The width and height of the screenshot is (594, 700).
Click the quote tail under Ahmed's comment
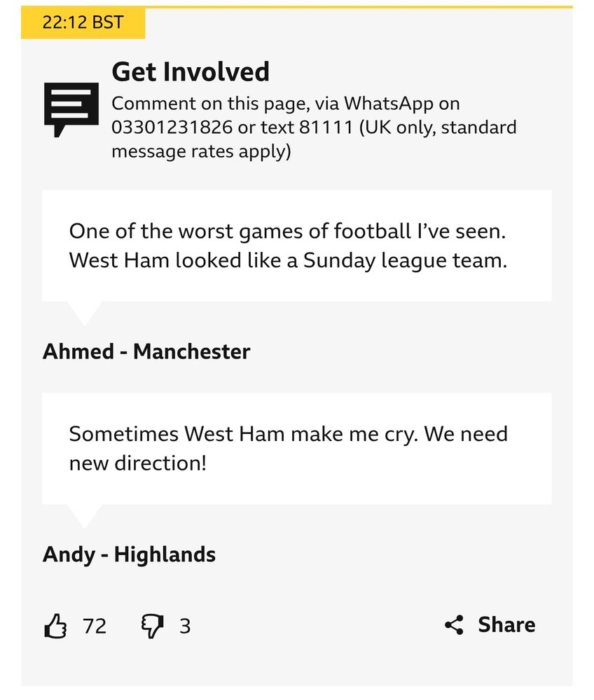click(x=85, y=312)
